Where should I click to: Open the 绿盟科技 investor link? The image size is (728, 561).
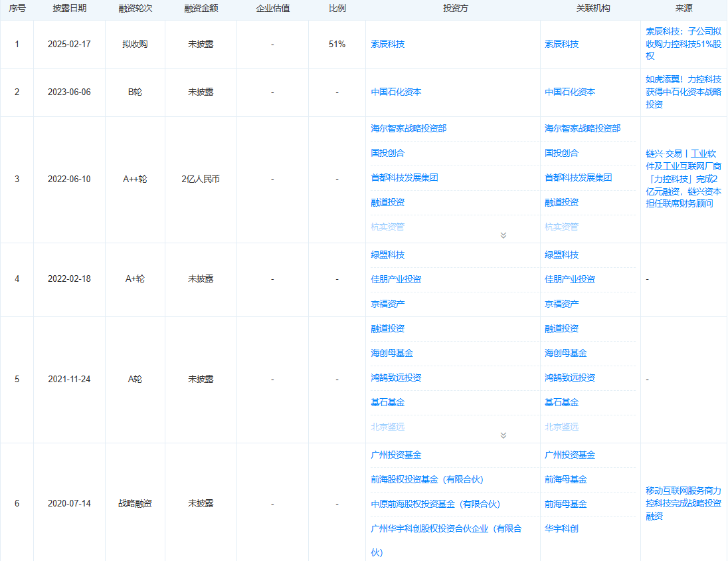(386, 255)
